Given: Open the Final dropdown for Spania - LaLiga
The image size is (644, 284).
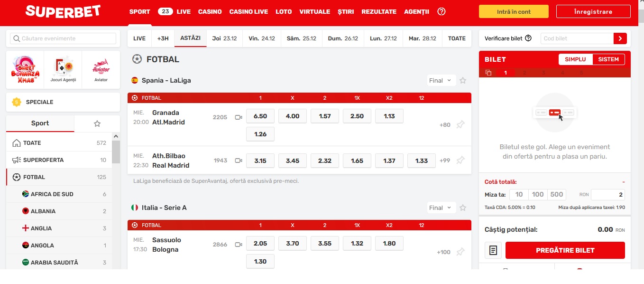Looking at the screenshot, I should [x=442, y=81].
